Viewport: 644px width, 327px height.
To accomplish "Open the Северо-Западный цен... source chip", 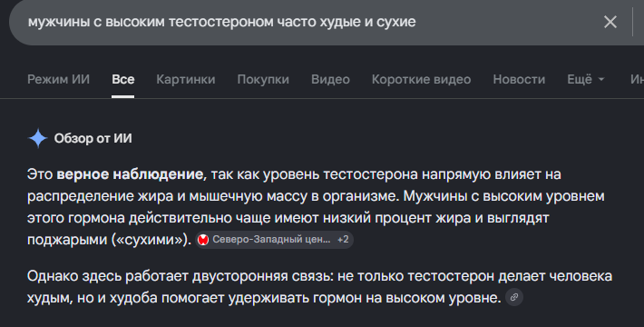I will [x=274, y=240].
